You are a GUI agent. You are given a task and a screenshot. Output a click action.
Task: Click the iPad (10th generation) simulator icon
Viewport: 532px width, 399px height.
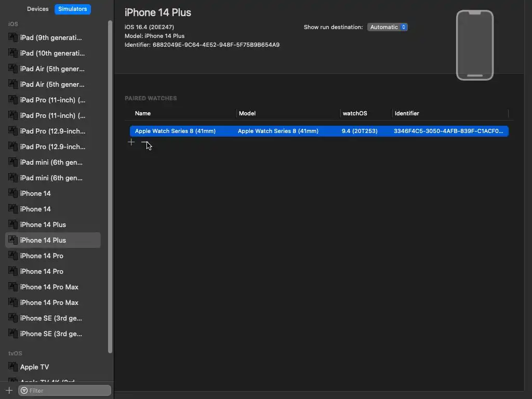pos(13,54)
